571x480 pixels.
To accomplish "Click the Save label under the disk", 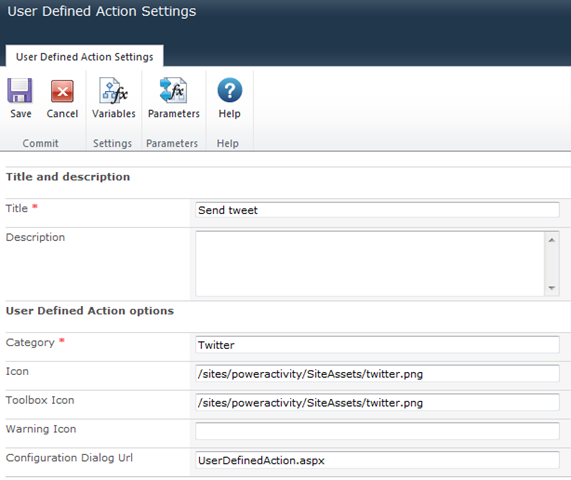I will tap(21, 114).
